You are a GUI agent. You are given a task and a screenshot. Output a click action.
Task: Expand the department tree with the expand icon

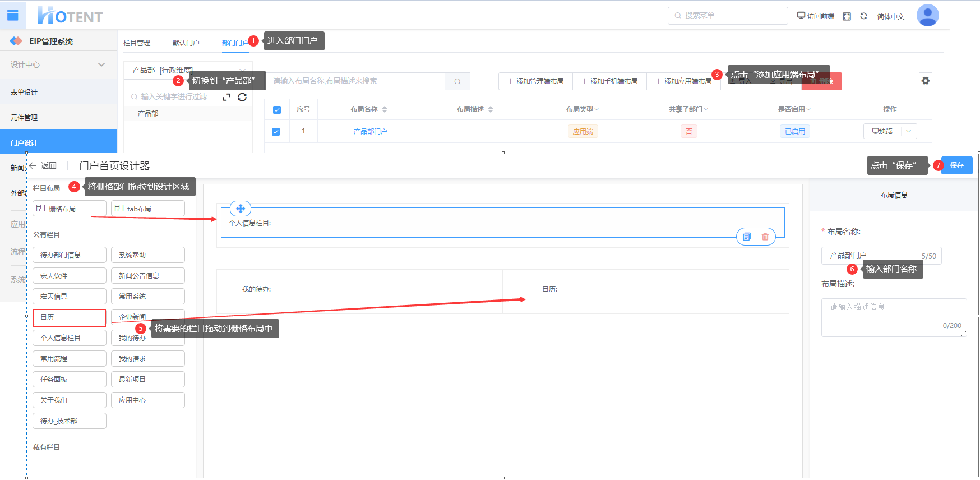point(226,97)
